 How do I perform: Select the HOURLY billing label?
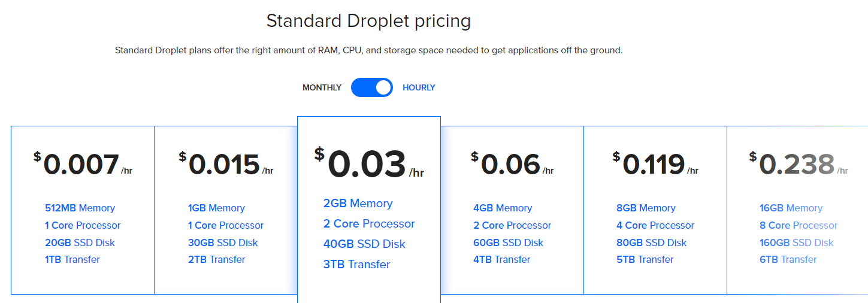pos(419,87)
